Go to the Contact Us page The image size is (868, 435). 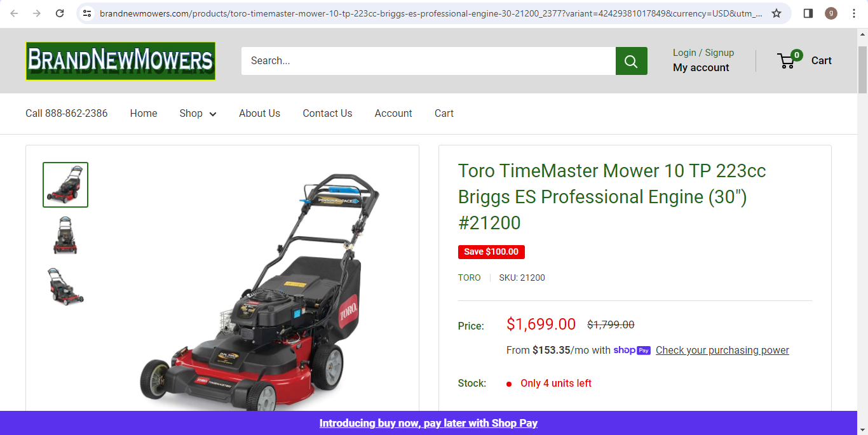coord(327,114)
